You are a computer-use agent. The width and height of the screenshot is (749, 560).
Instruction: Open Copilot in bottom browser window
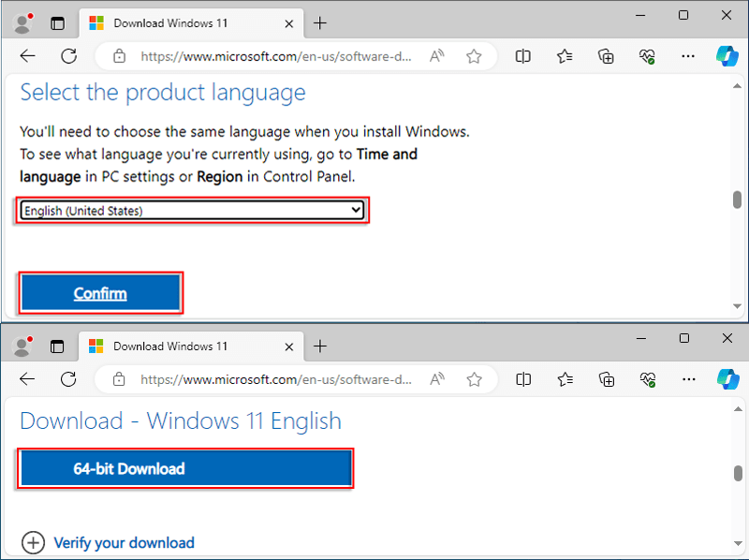pos(727,379)
